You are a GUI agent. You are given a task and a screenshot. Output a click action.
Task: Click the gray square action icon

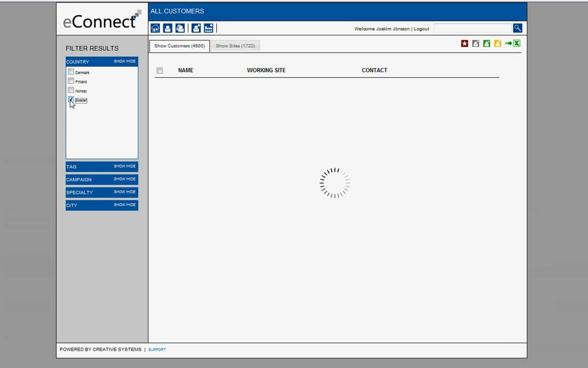(476, 43)
